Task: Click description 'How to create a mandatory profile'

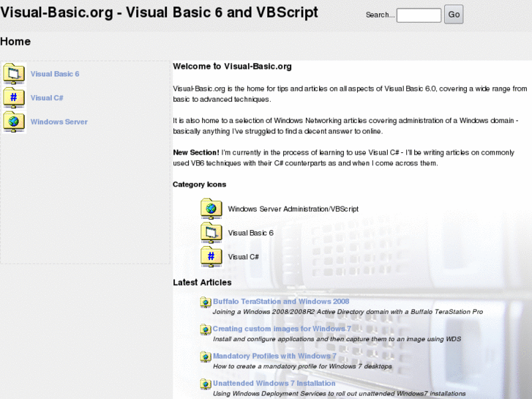Action: pos(302,366)
